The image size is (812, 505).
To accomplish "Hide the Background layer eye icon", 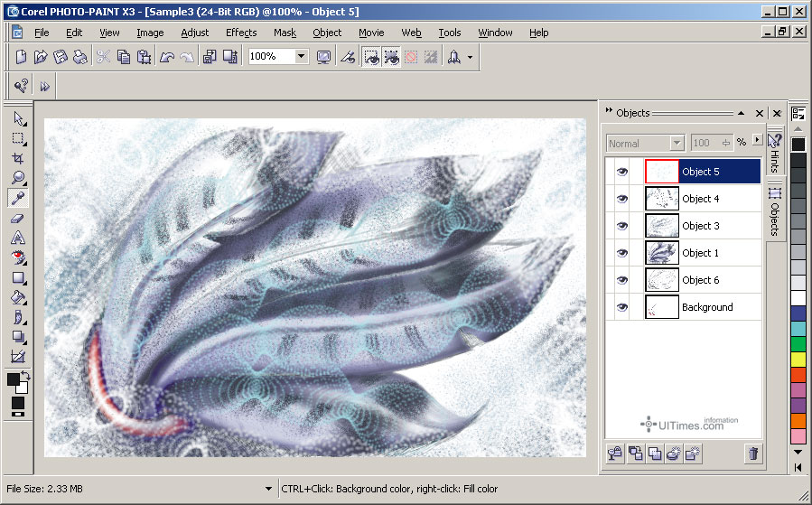I will (x=622, y=307).
